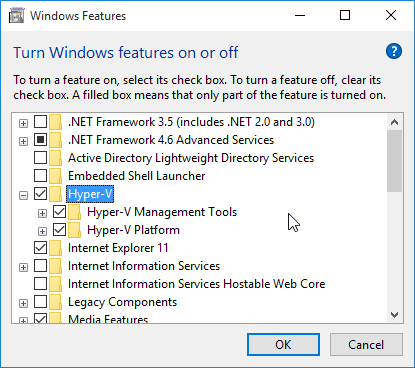The height and width of the screenshot is (368, 415).
Task: Click the Windows Features title bar icon
Action: pyautogui.click(x=16, y=16)
